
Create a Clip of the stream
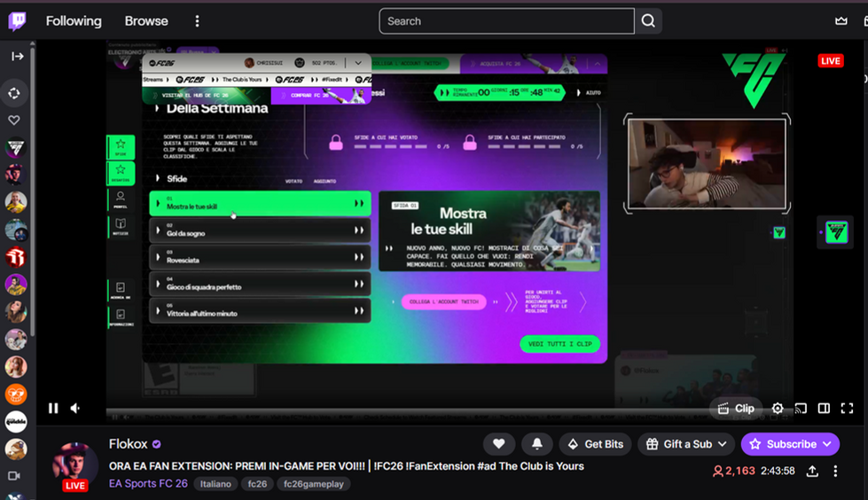coord(736,409)
